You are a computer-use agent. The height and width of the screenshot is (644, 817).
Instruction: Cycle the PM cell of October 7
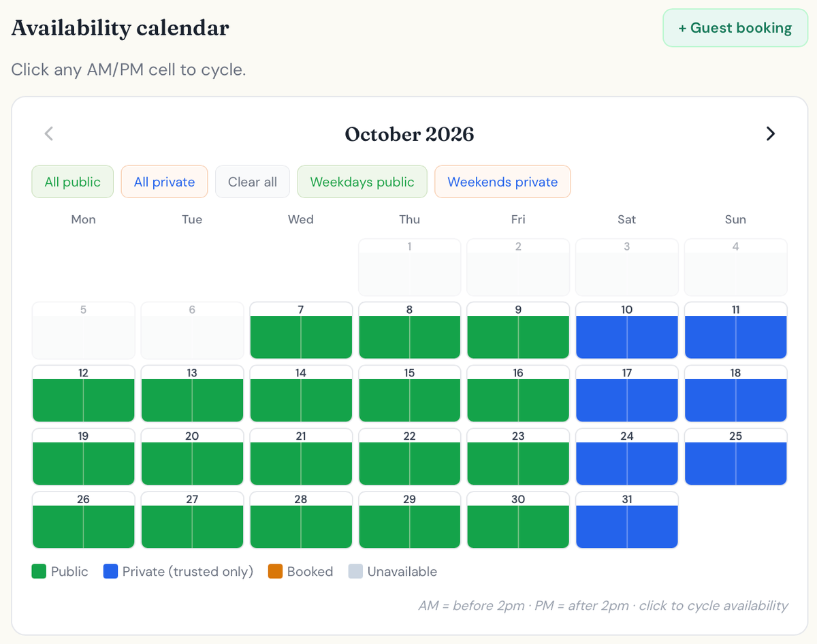pyautogui.click(x=326, y=337)
